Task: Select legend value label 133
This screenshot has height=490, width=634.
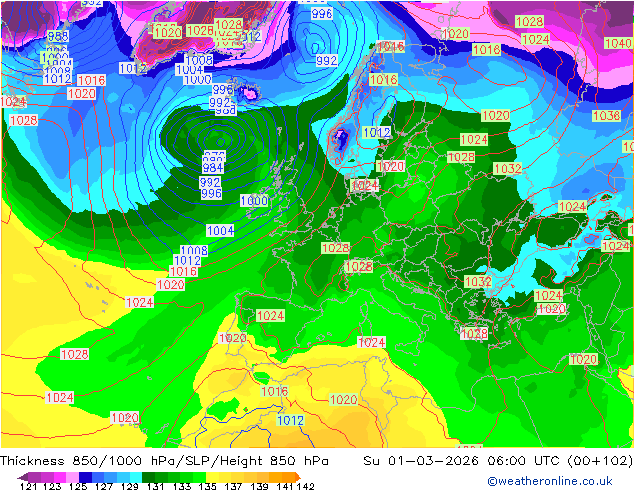Action: pyautogui.click(x=182, y=486)
